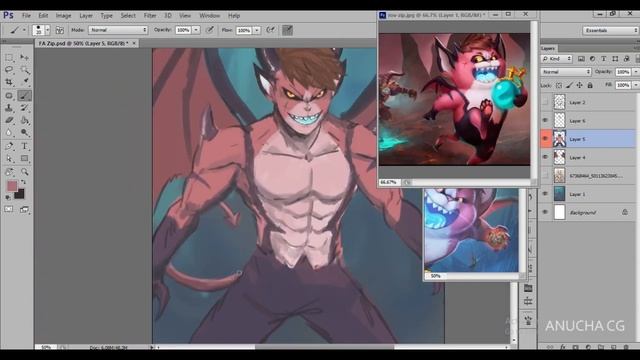The image size is (640, 360).
Task: Select the Move tool
Action: coord(24,58)
